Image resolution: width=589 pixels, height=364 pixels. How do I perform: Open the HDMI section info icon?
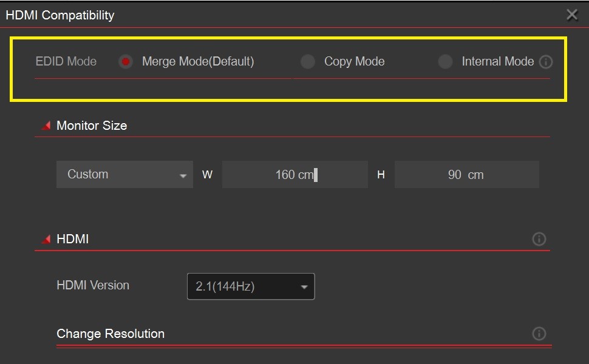click(x=539, y=239)
